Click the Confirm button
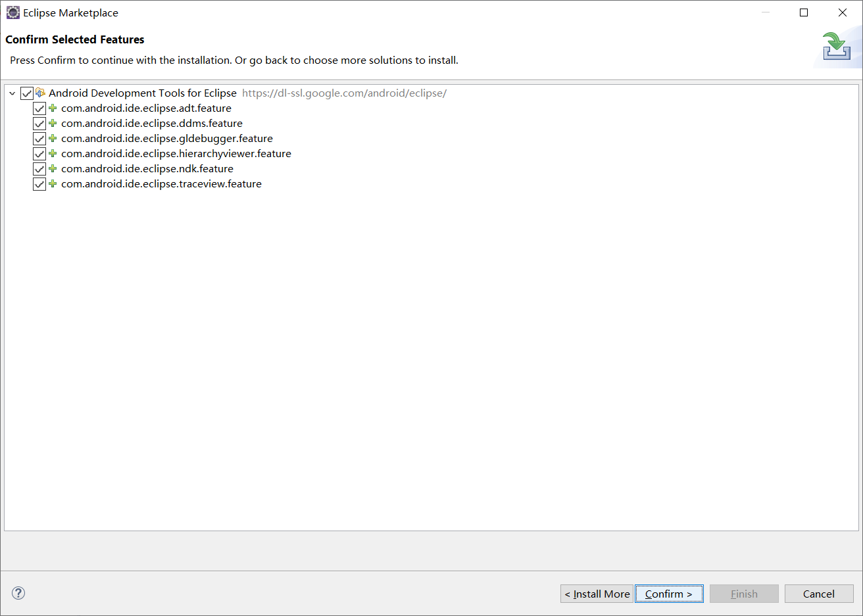 [669, 594]
